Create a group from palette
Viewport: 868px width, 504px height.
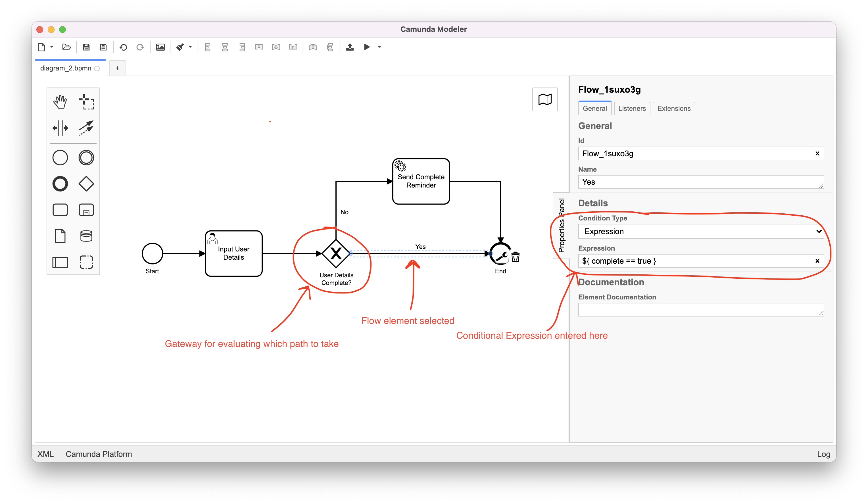[x=86, y=262]
